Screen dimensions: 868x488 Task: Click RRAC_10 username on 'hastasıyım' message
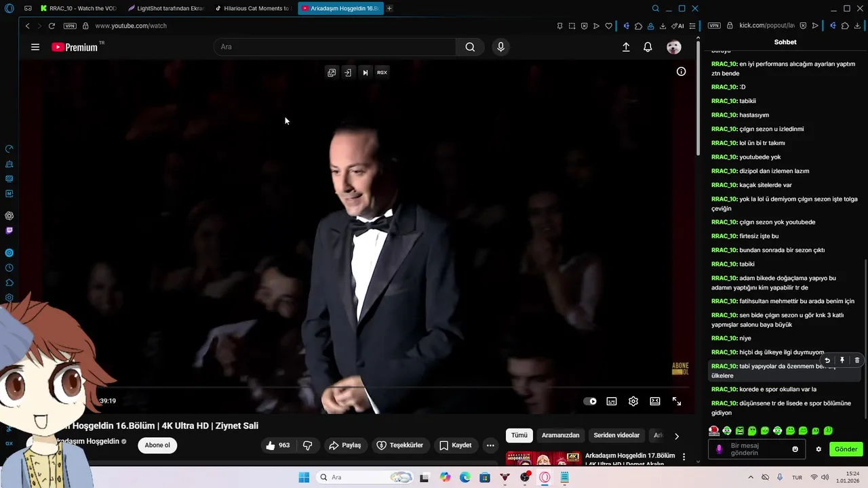pos(724,115)
